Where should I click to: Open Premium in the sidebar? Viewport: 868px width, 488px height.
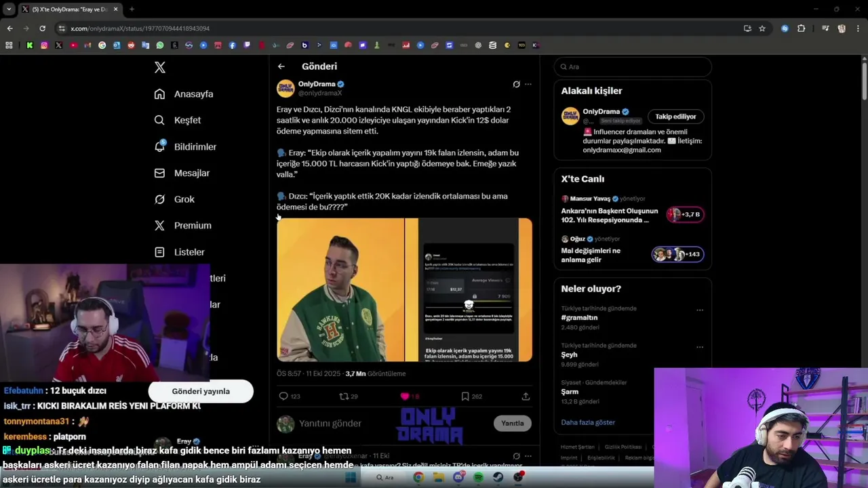point(182,225)
